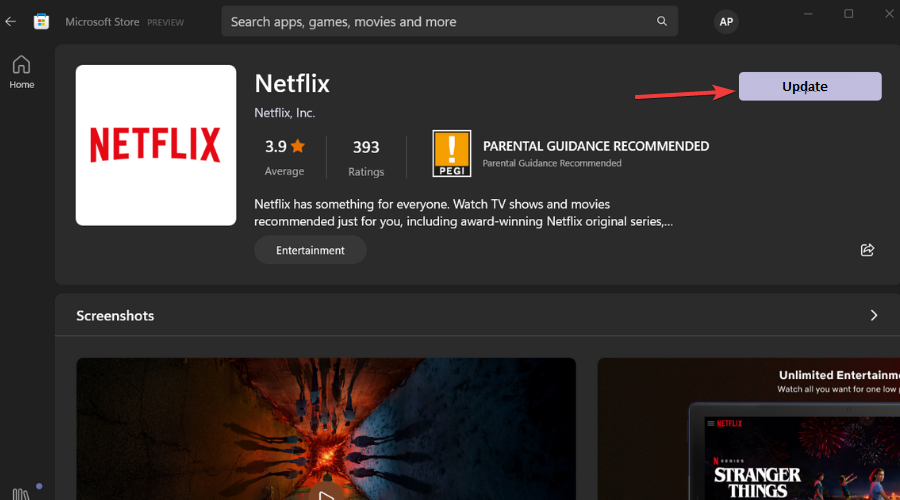Viewport: 900px width, 500px height.
Task: Click the Microsoft Store PREVIEW title
Action: coord(125,22)
